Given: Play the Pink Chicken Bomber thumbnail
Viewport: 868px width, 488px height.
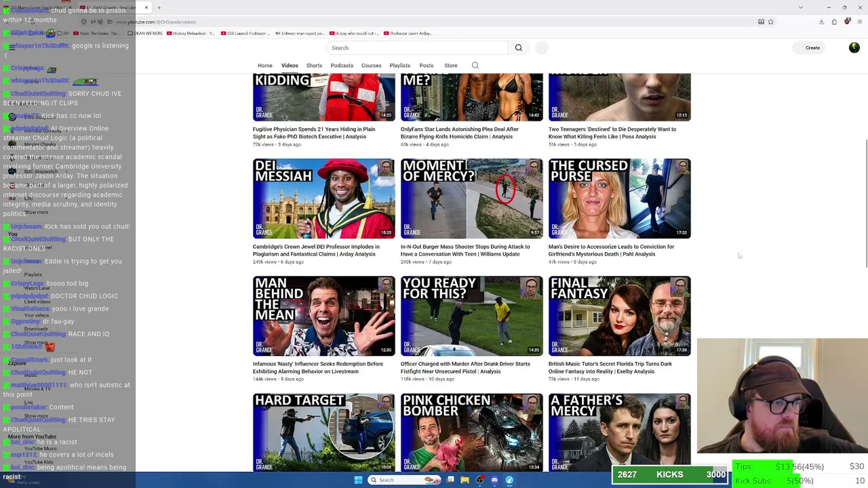Looking at the screenshot, I should coord(471,432).
